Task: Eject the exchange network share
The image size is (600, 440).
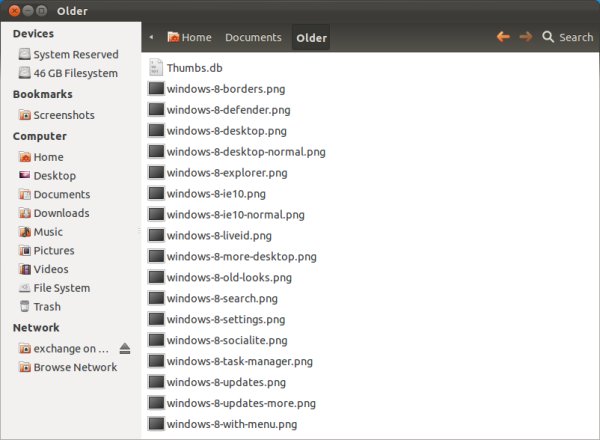Action: pos(125,349)
